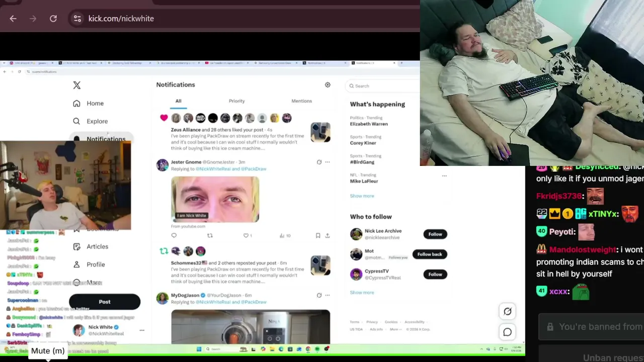Open more options on Jester Gnome's post

pos(328,162)
